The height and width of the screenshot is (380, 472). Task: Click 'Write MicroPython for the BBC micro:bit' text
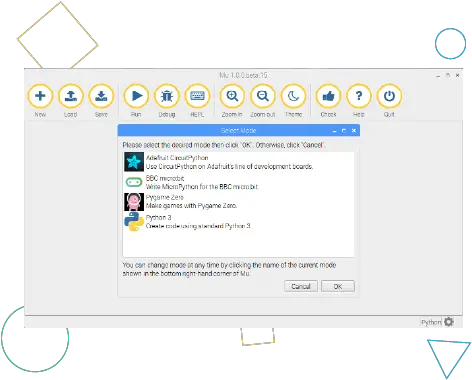coord(202,187)
